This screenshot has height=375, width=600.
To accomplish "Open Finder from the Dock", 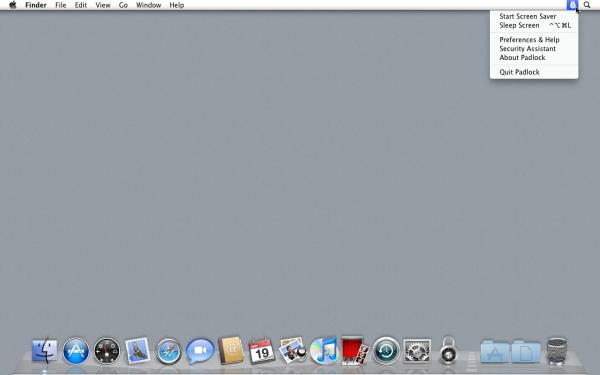I will 44,351.
